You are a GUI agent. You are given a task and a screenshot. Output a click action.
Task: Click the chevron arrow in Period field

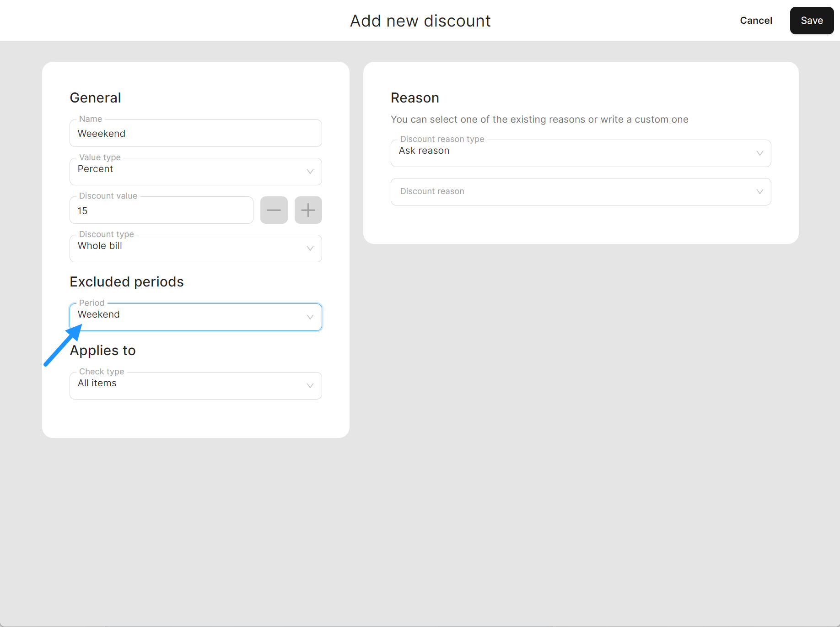(310, 317)
